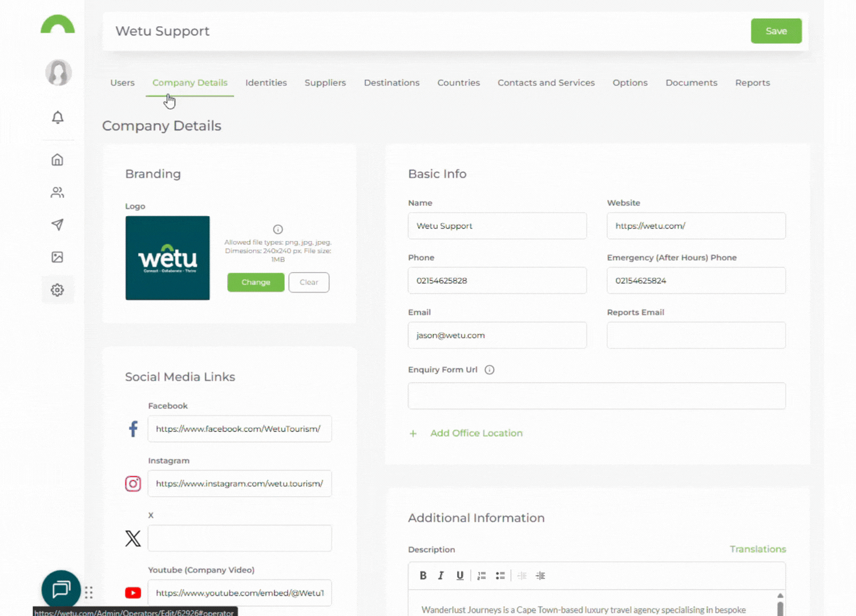This screenshot has height=616, width=856.
Task: Open the settings gear icon in sidebar
Action: pos(58,290)
